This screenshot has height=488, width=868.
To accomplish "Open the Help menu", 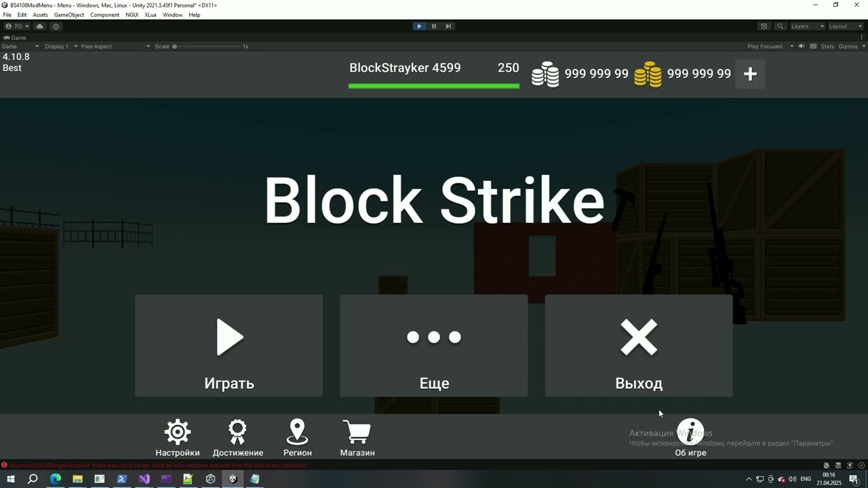I will tap(195, 15).
